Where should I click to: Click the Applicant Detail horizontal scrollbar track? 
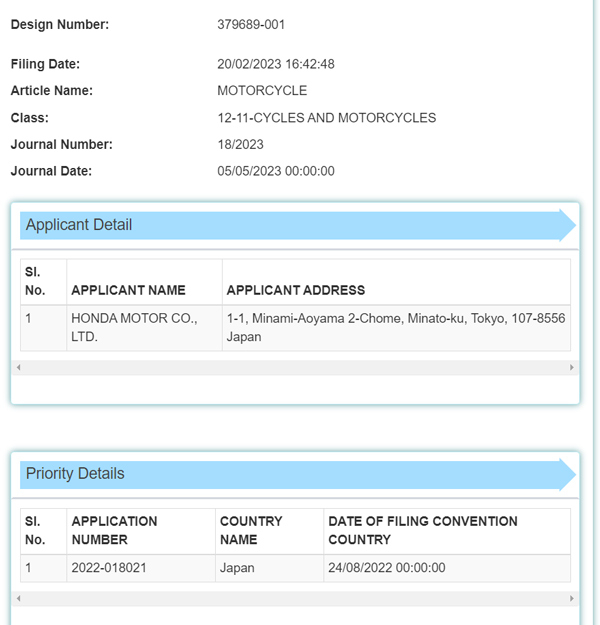295,368
